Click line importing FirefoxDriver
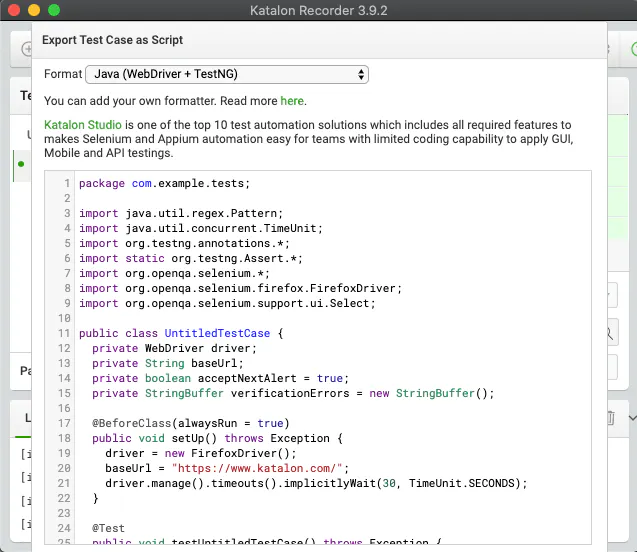The image size is (637, 552). (x=240, y=289)
